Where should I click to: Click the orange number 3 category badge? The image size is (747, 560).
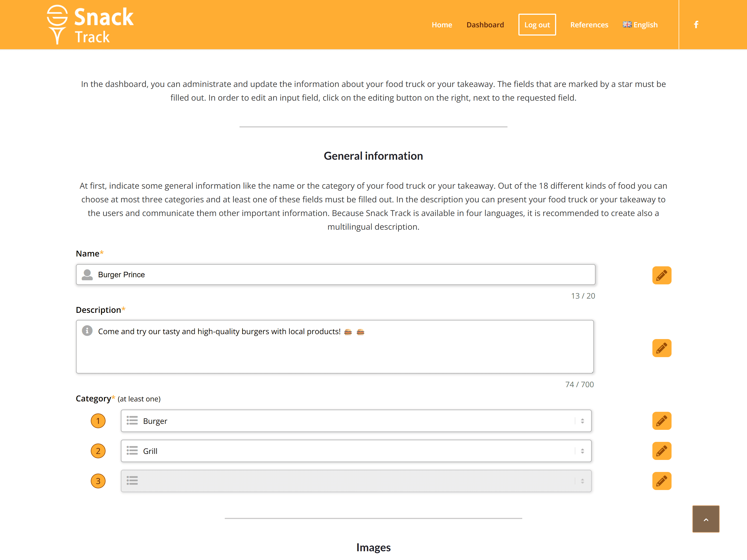(x=98, y=481)
